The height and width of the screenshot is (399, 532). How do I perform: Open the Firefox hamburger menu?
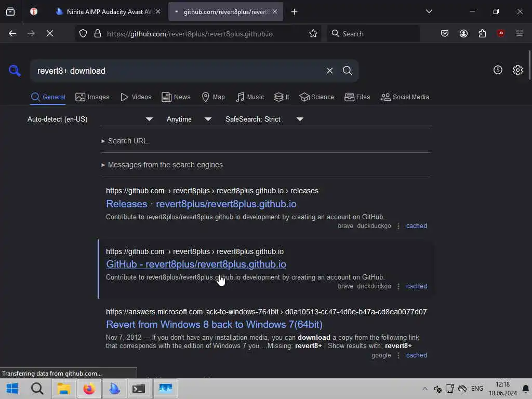520,33
